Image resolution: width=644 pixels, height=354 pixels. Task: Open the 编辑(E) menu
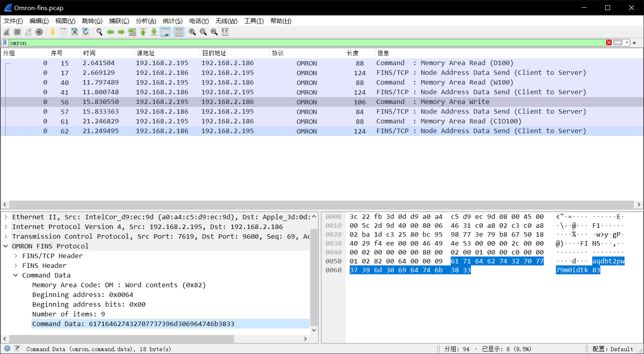pyautogui.click(x=39, y=21)
